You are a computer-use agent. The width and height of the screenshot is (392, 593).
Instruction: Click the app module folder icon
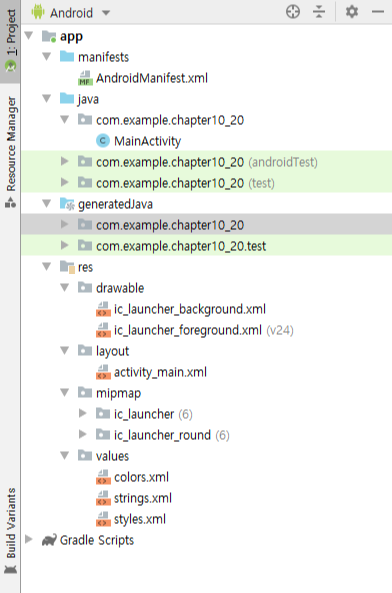tap(49, 36)
